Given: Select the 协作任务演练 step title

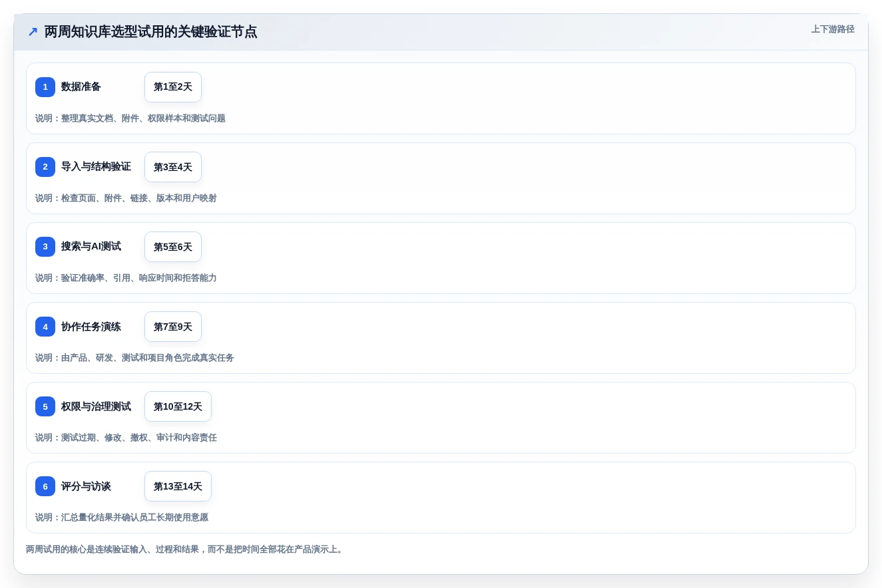Looking at the screenshot, I should click(91, 327).
